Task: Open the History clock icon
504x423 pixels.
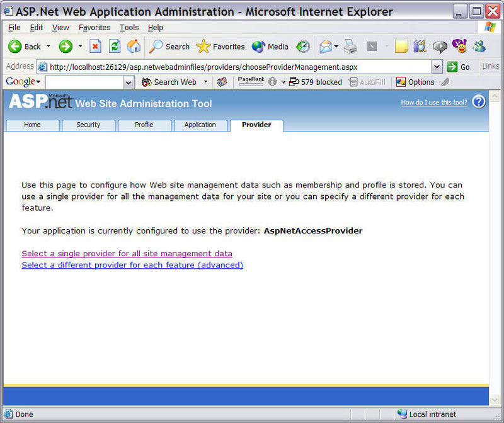Action: pyautogui.click(x=303, y=47)
